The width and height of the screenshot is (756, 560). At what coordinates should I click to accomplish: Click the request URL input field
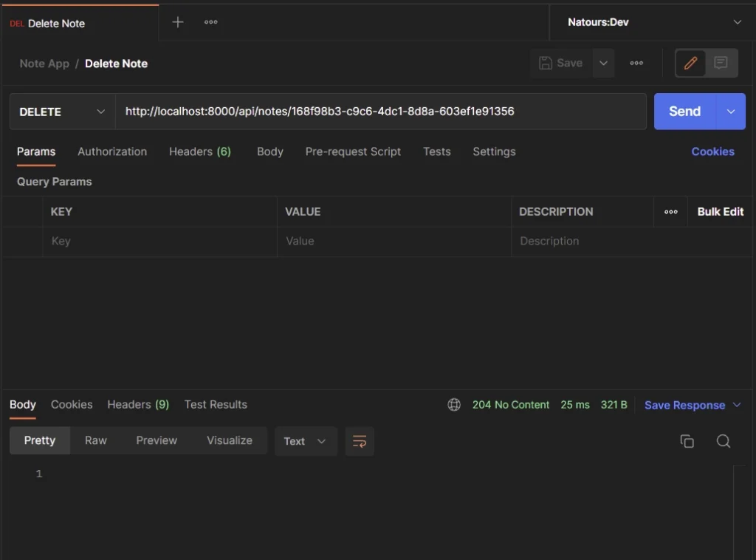point(380,112)
